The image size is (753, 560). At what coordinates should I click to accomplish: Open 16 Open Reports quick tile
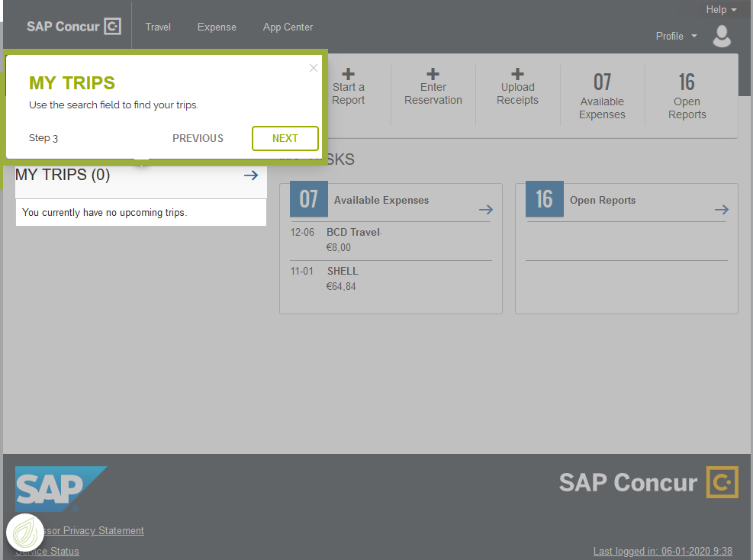tap(687, 95)
